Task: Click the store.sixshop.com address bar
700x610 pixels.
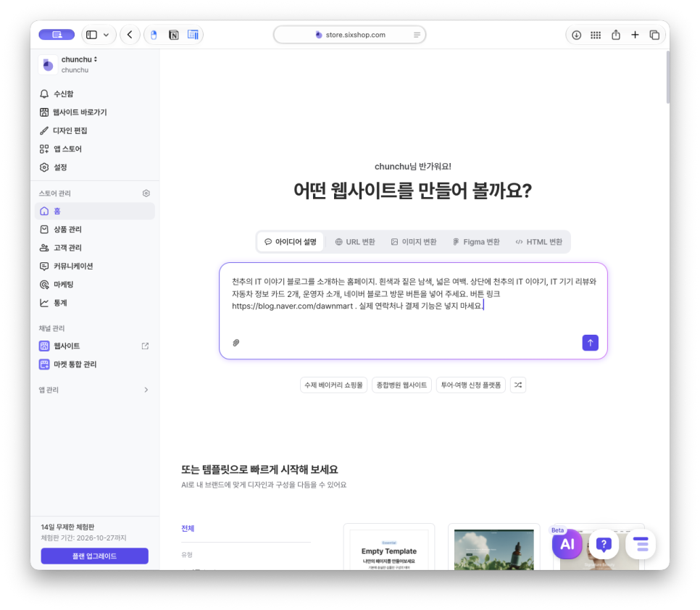Action: [349, 35]
